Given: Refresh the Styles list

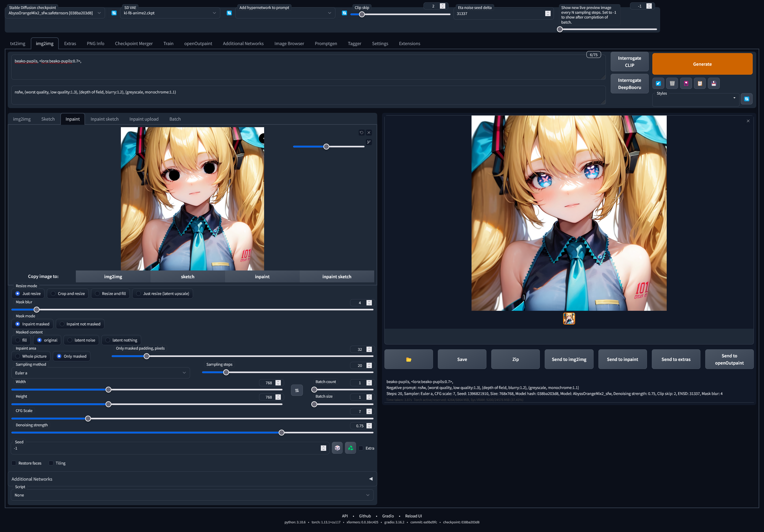Looking at the screenshot, I should coord(747,99).
